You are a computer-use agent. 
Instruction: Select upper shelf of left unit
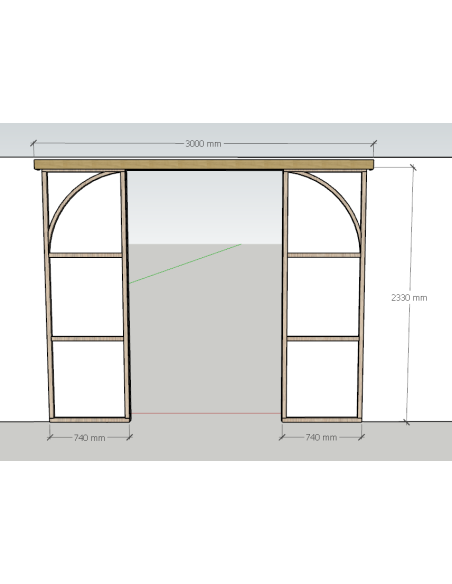(86, 255)
